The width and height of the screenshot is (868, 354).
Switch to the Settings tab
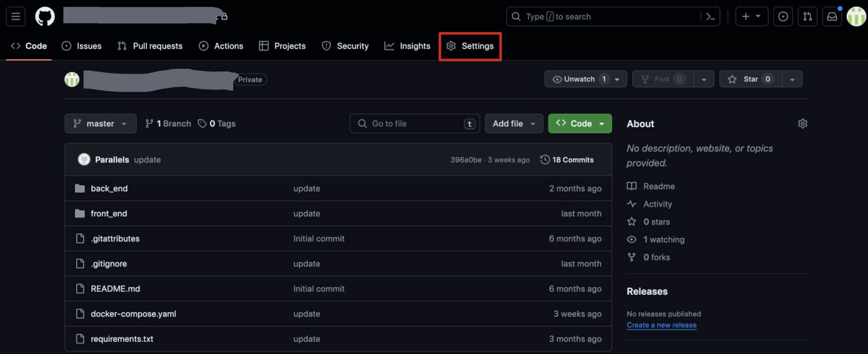(470, 47)
